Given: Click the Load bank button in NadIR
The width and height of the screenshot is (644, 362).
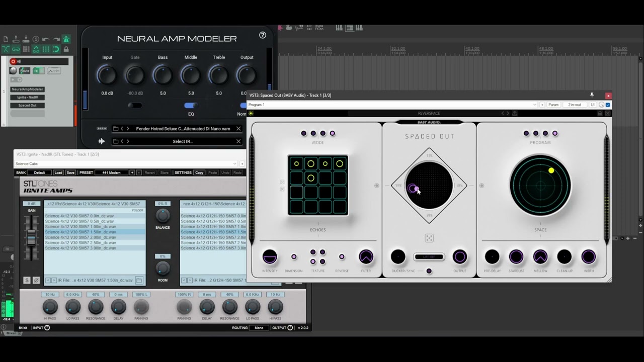Looking at the screenshot, I should click(58, 172).
